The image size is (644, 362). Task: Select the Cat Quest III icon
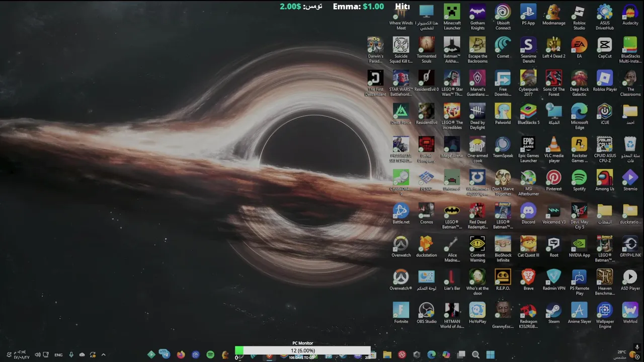[528, 247]
